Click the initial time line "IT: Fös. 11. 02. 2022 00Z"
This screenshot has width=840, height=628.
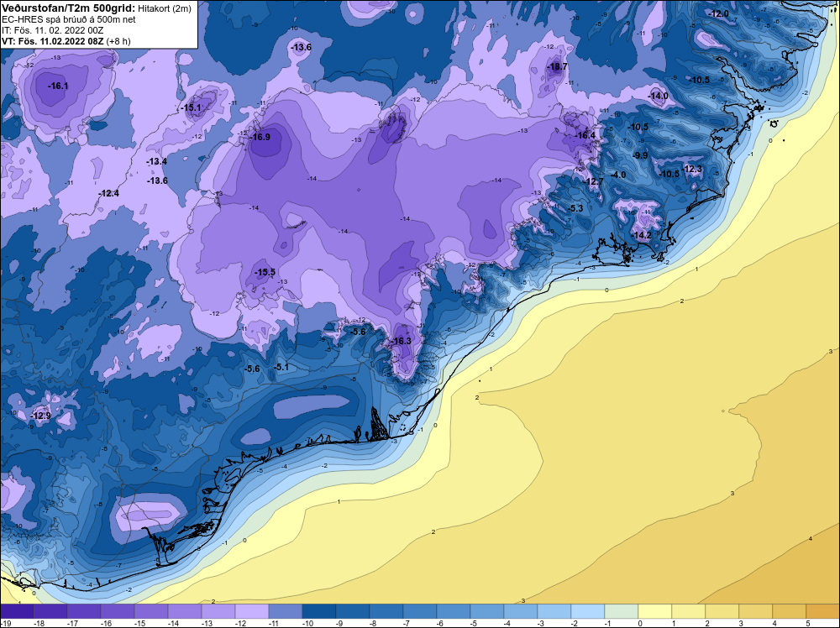[x=52, y=30]
